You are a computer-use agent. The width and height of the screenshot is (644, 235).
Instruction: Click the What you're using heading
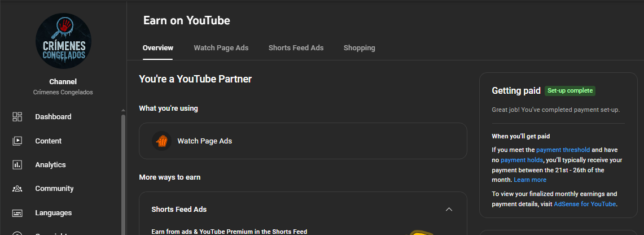(168, 108)
